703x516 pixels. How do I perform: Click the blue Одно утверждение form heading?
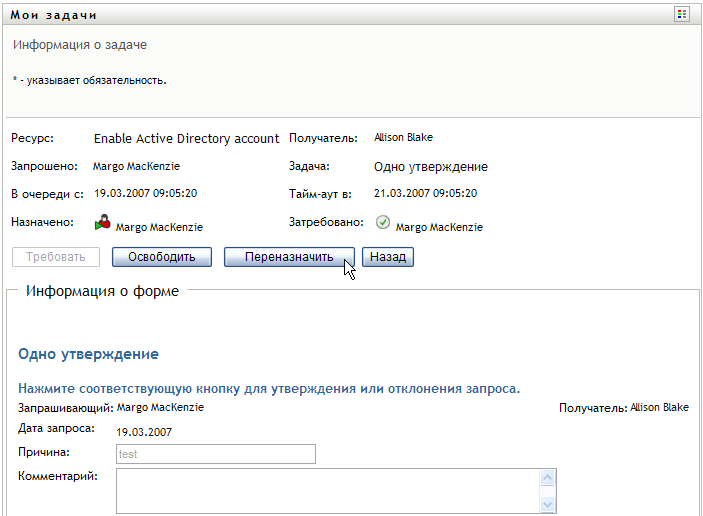tap(89, 354)
